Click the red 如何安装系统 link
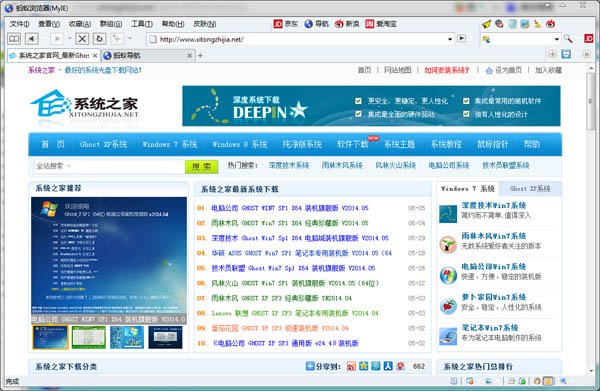Viewport: 600px width, 391px height. tap(447, 70)
